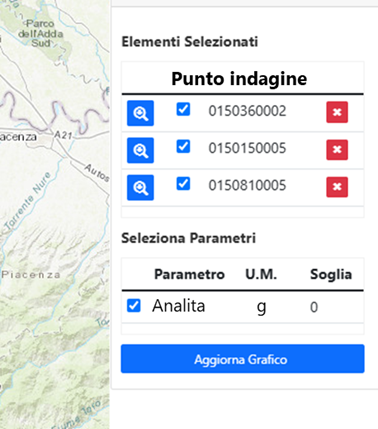Click the Soglia column header
The height and width of the screenshot is (429, 378).
pos(331,275)
